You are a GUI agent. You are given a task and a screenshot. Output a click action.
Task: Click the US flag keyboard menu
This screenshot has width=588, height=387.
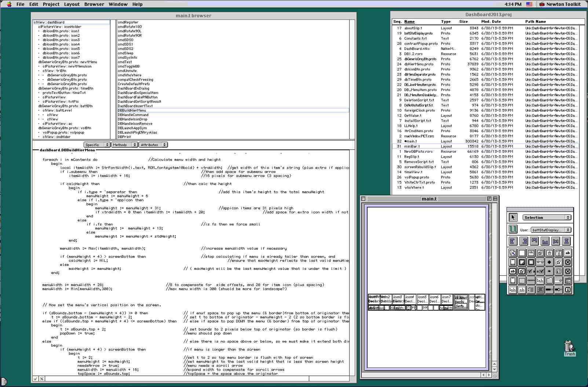coord(529,4)
